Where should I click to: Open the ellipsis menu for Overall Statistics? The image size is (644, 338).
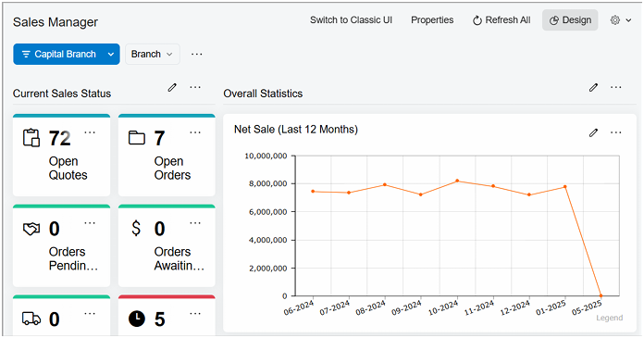pyautogui.click(x=615, y=87)
